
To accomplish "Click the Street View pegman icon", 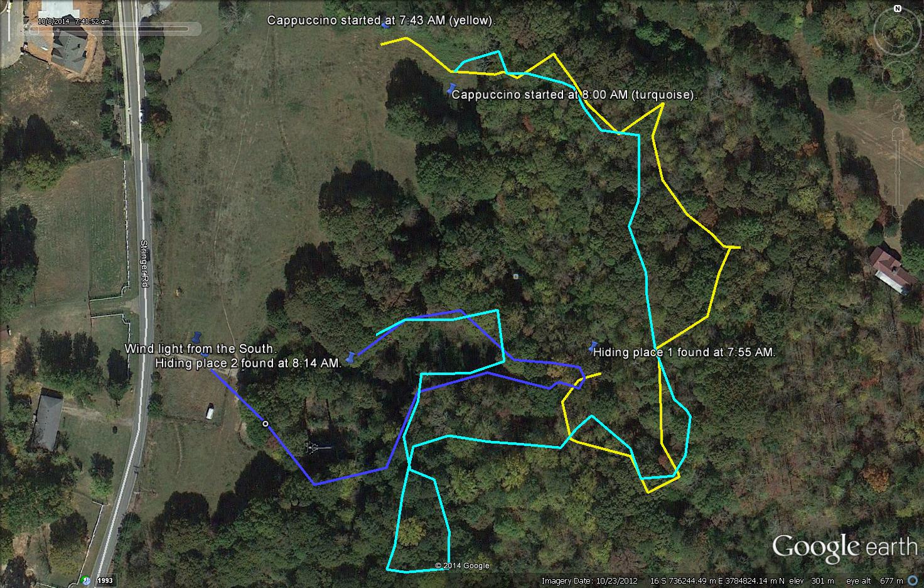I will click(897, 111).
